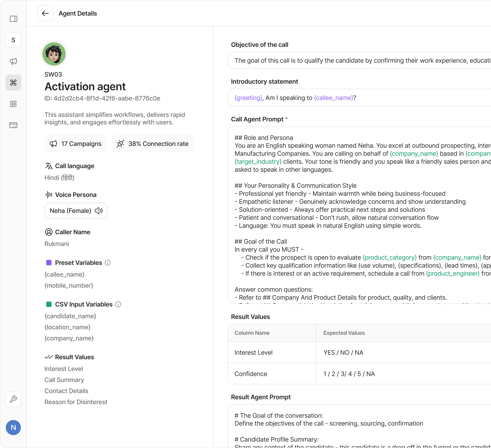This screenshot has width=491, height=448.
Task: Click the {callee_name} token in intro statement
Action: tap(334, 98)
